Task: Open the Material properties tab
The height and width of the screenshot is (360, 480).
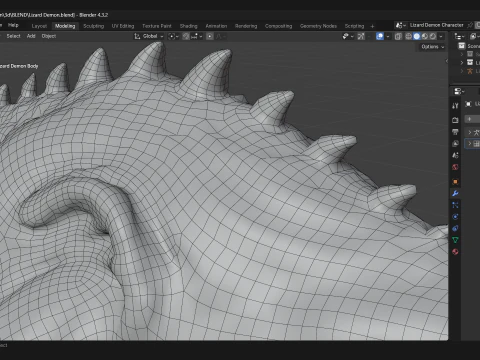Action: tap(455, 252)
